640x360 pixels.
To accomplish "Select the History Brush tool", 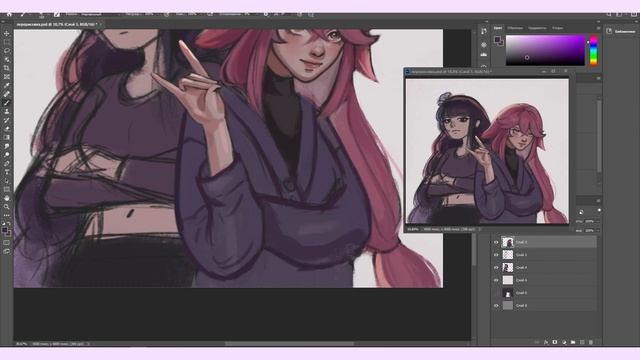I will point(7,120).
